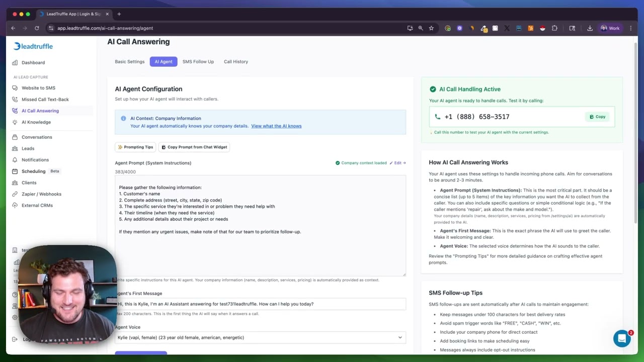The height and width of the screenshot is (362, 644).
Task: Switch to Basic Settings tab
Action: click(x=129, y=62)
